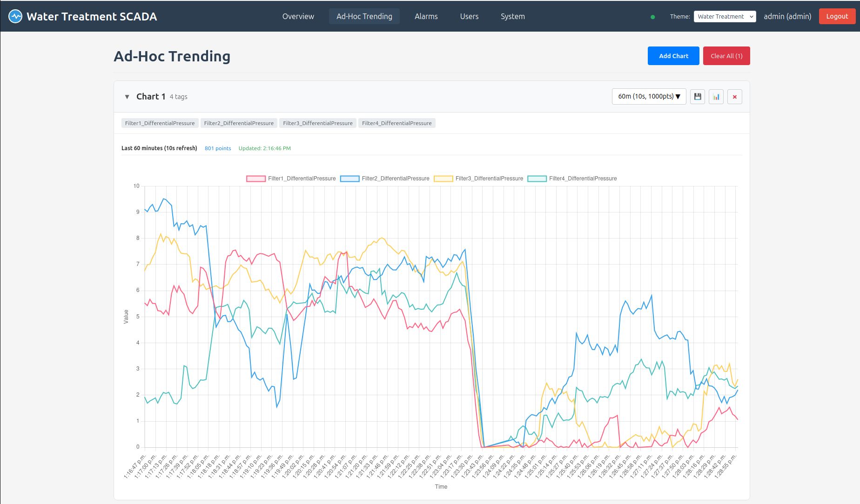Click the "Last 60 minutes (10s refresh)" label

pos(159,148)
